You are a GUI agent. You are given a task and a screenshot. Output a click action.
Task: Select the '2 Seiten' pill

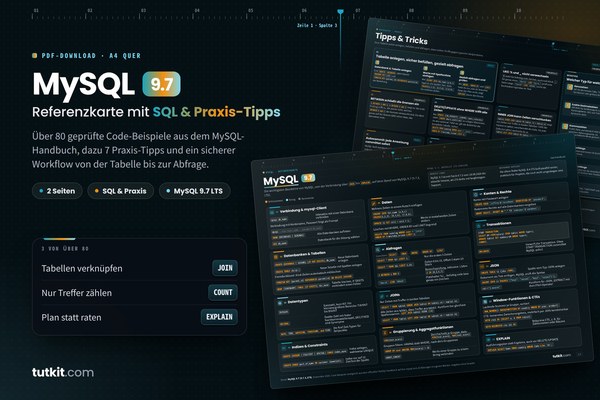coord(57,191)
